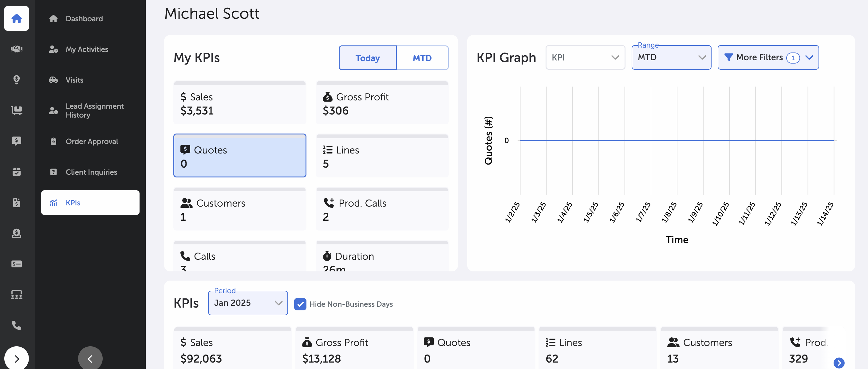Click the monthly Lines 62 card
868x369 pixels.
[x=598, y=348]
